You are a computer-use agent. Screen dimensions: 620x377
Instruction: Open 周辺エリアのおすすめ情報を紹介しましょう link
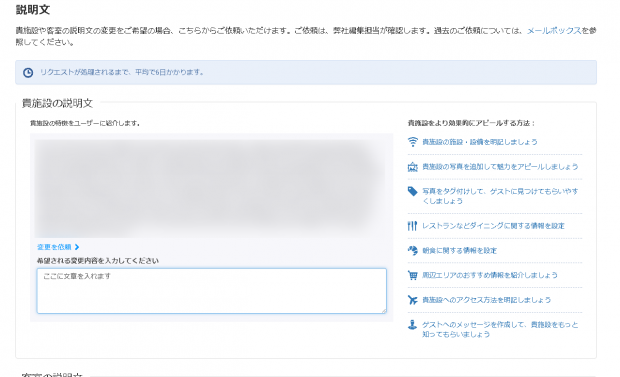point(490,275)
